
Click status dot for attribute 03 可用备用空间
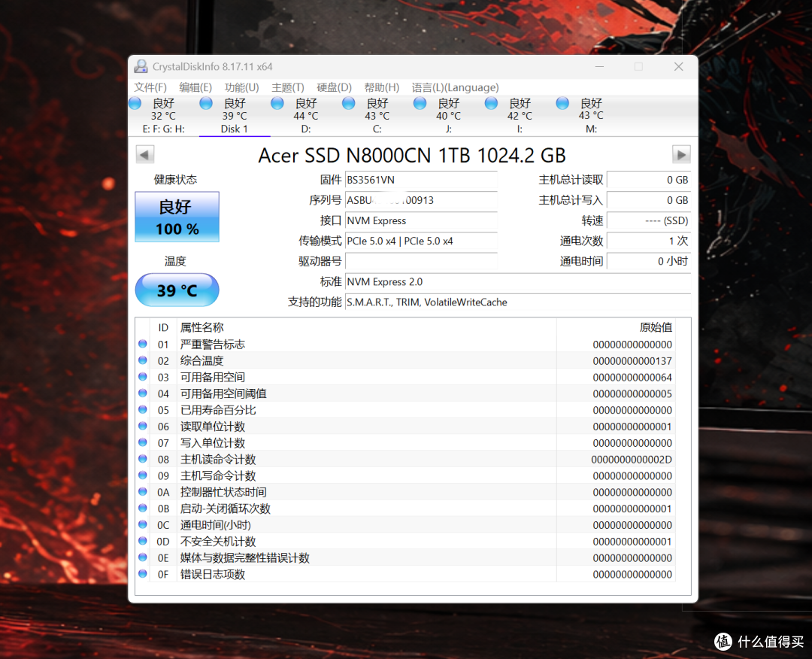[x=143, y=377]
